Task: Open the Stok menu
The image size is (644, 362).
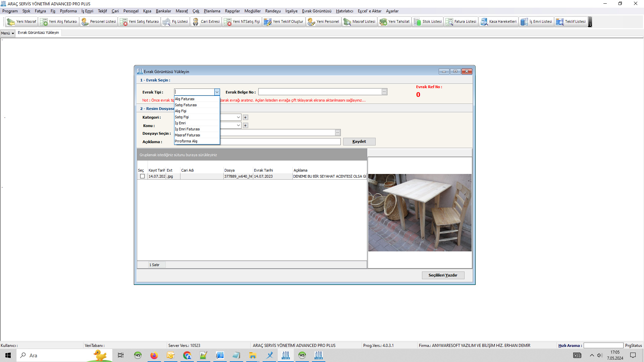Action: click(x=26, y=11)
